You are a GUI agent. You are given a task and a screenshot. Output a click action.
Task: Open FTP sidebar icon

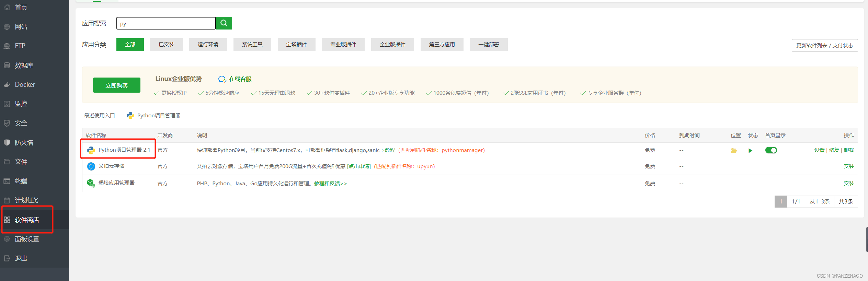[7, 46]
